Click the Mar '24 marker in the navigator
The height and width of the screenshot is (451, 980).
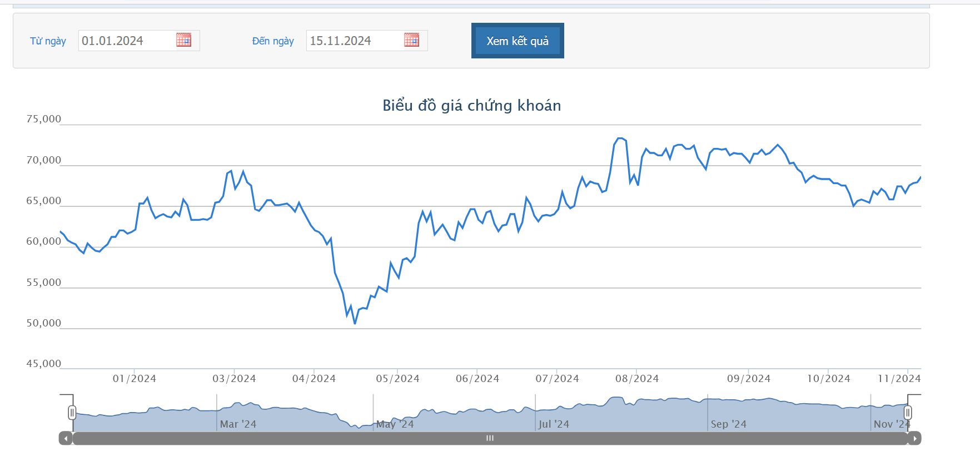[238, 424]
